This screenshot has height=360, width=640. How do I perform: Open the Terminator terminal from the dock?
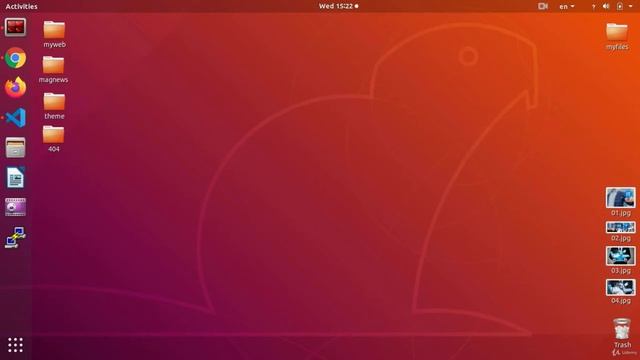coord(16,27)
